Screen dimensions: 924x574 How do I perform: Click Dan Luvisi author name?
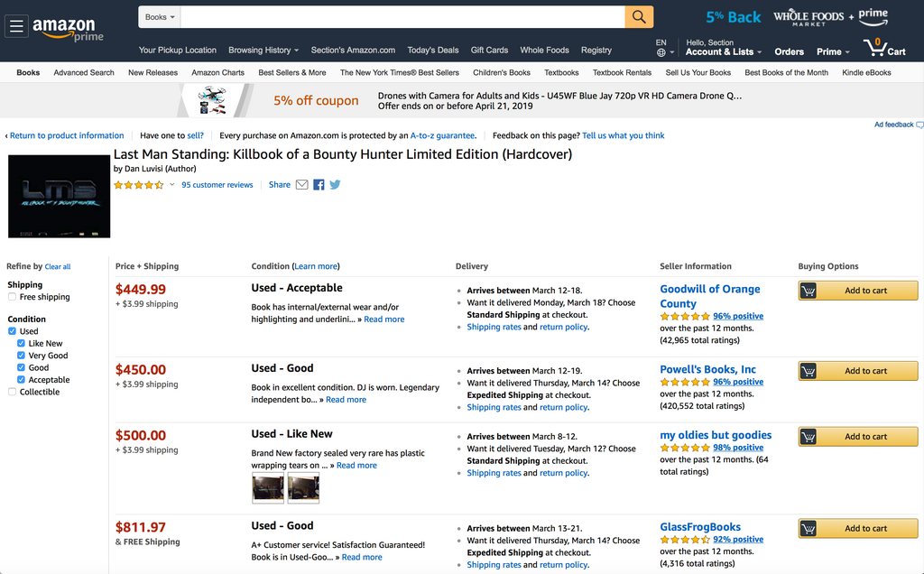pyautogui.click(x=143, y=169)
